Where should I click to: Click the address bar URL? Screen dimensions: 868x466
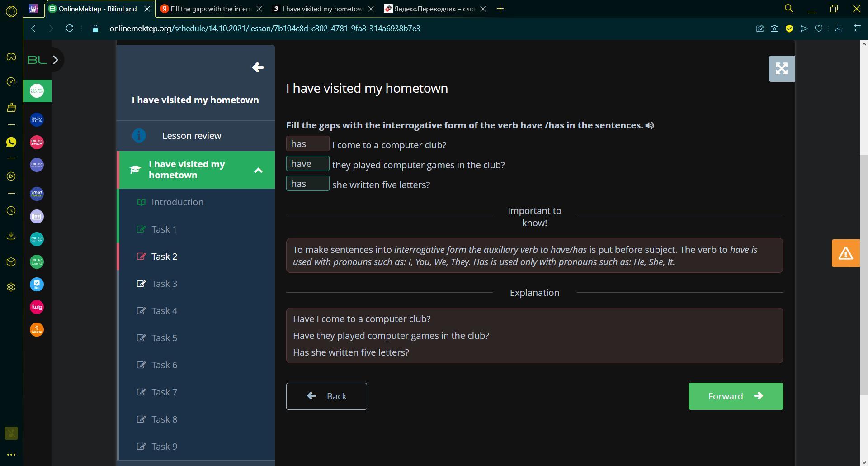pos(265,29)
